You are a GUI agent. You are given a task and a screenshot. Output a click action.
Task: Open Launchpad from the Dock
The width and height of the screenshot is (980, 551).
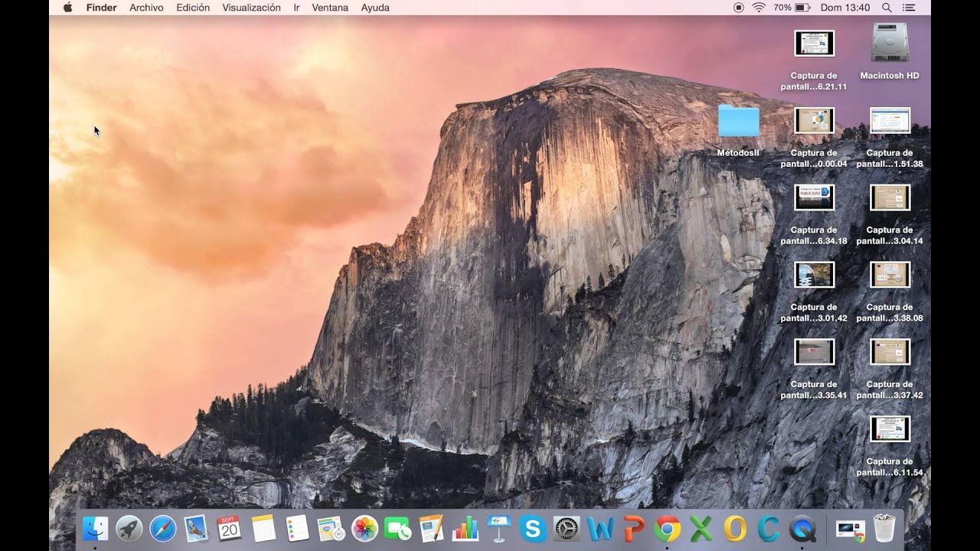129,528
